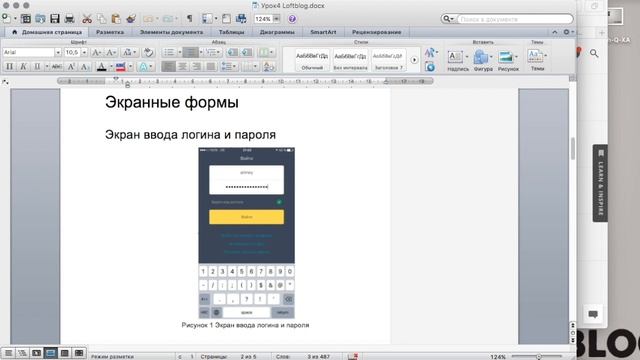This screenshot has width=640, height=360.
Task: Click the decrease font size icon
Action: 111,52
